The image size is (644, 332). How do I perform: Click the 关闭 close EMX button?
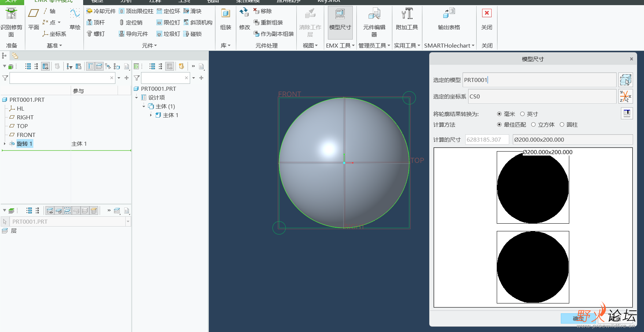pyautogui.click(x=486, y=19)
